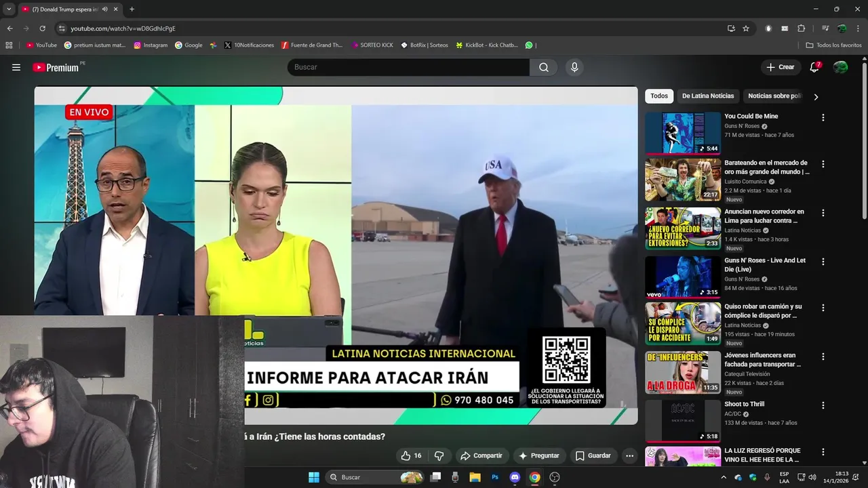Open more actions menu beside Guardar
Image resolution: width=868 pixels, height=488 pixels.
click(629, 455)
